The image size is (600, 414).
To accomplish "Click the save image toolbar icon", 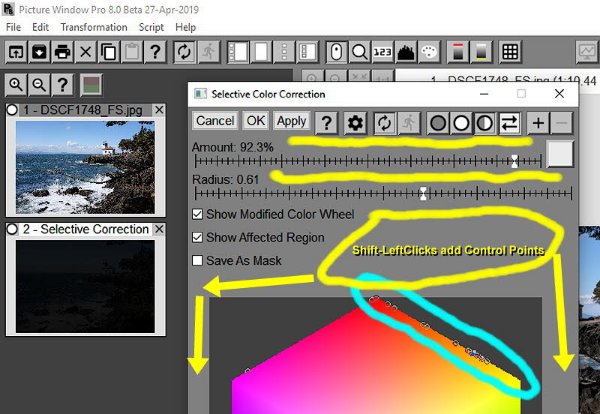I will (x=39, y=52).
